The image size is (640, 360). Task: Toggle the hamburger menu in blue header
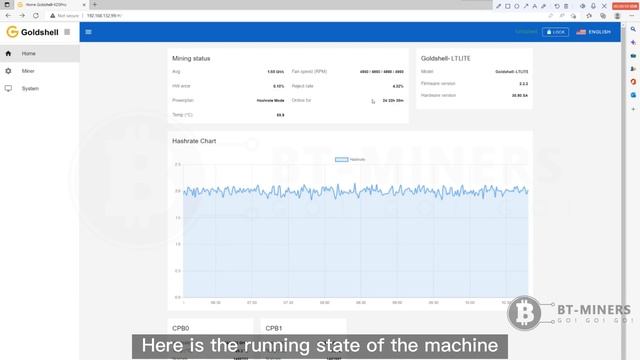click(89, 32)
